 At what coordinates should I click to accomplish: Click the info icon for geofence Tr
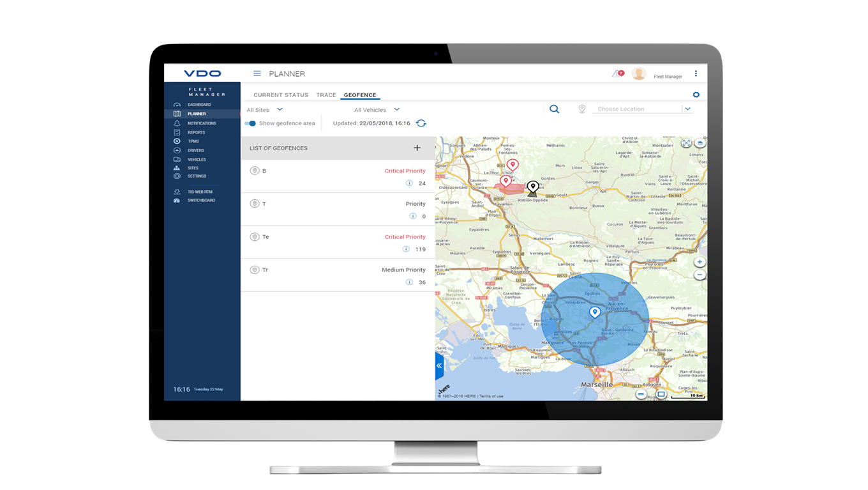(x=409, y=282)
